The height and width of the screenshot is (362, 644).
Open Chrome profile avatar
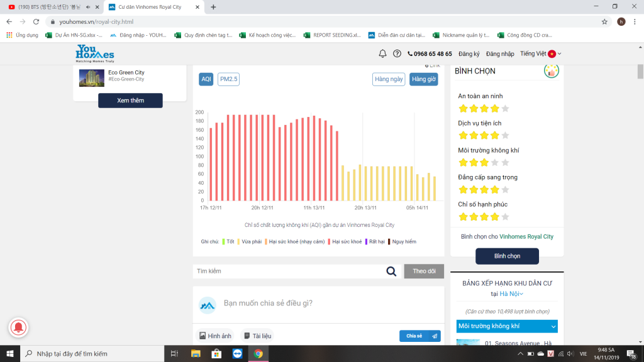coord(621,22)
